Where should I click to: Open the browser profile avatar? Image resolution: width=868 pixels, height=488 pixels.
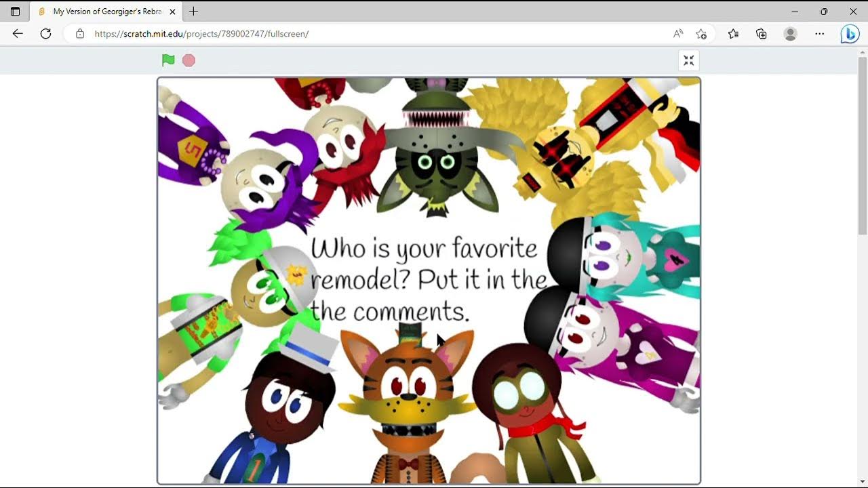pyautogui.click(x=790, y=33)
